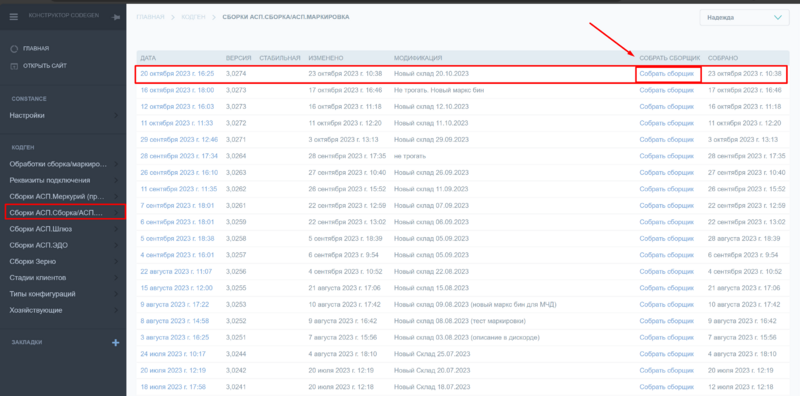Click the Открыть сайт icon

(x=14, y=66)
